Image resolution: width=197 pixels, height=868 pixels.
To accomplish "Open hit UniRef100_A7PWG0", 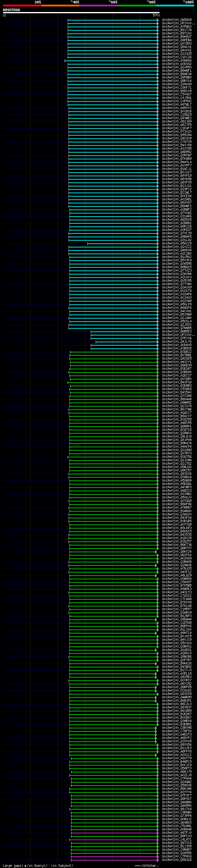I will 177,26.
